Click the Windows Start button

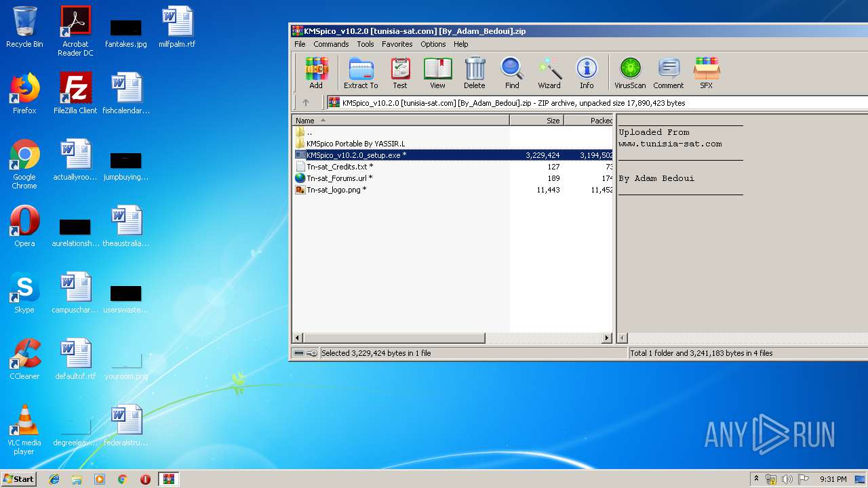click(x=19, y=479)
